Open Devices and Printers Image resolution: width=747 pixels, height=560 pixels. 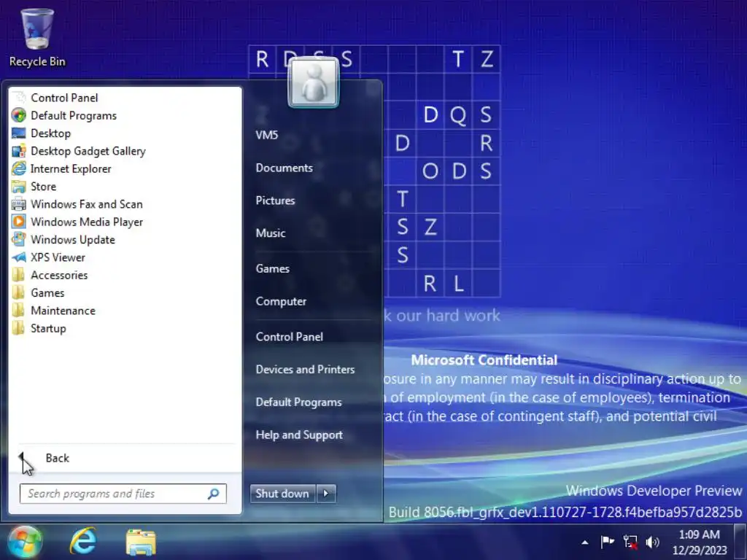click(x=306, y=369)
